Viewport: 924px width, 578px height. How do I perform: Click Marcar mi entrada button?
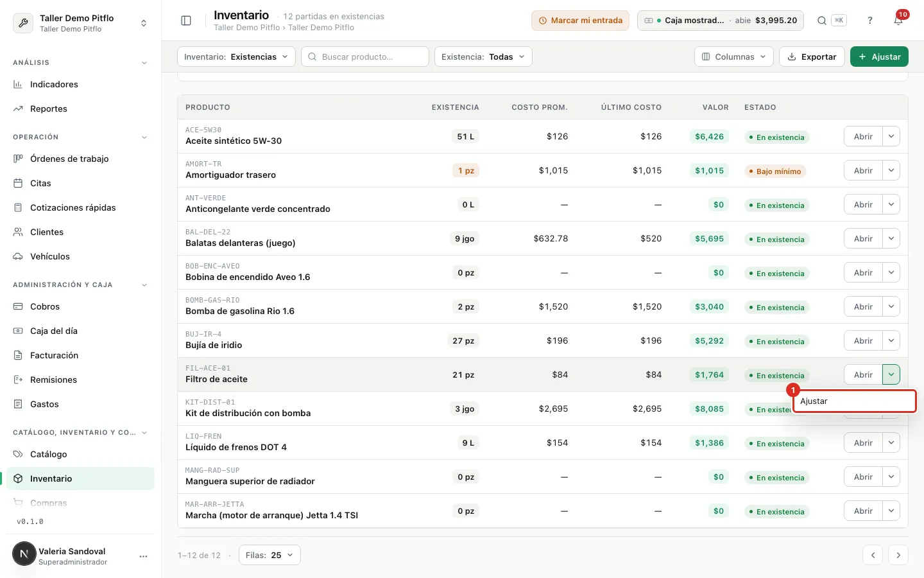click(580, 21)
